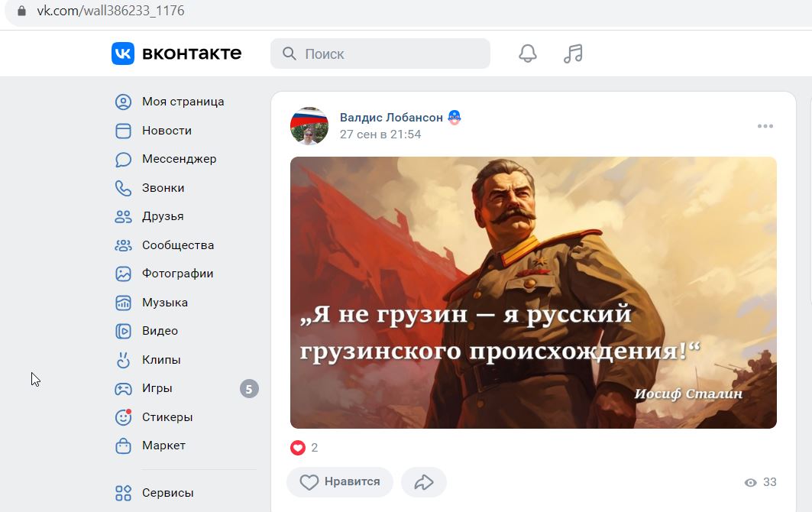Open the Stalin quote image
Screen dimensions: 812x512
pos(533,293)
